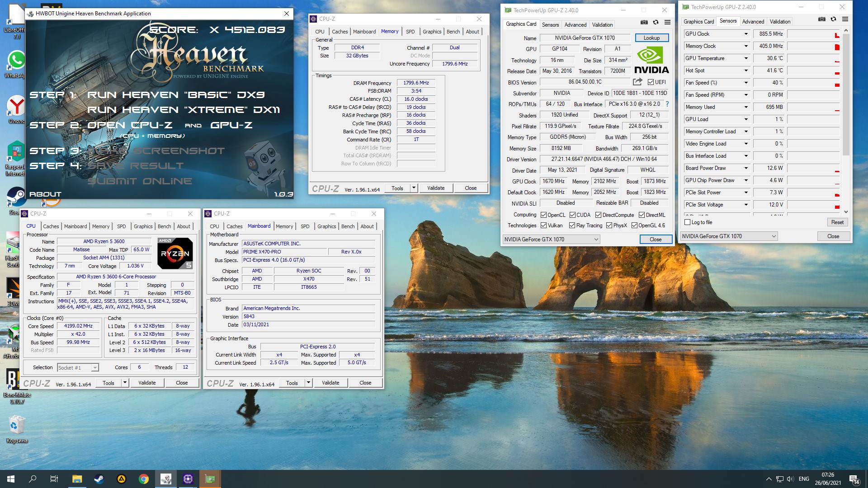The width and height of the screenshot is (868, 488).
Task: Click Bus Interface question mark icon
Action: (667, 104)
